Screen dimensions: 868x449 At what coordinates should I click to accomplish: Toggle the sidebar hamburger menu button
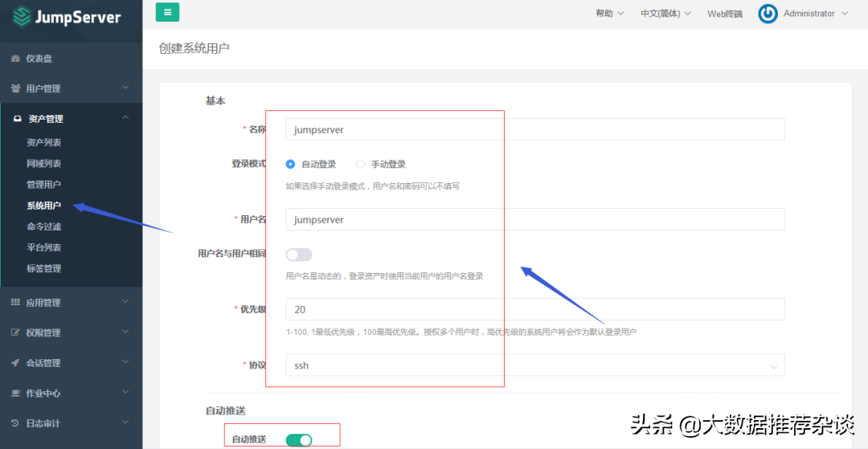point(167,11)
